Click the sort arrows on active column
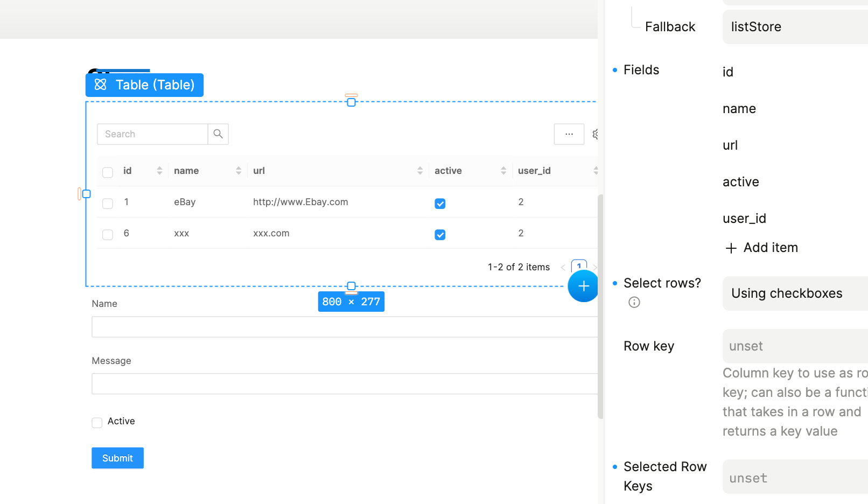Image resolution: width=868 pixels, height=504 pixels. [503, 171]
